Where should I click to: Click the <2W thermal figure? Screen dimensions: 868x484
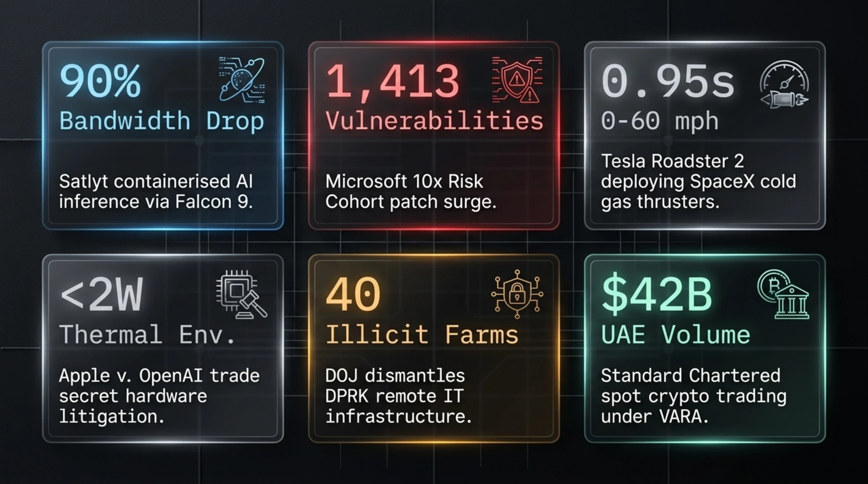101,295
